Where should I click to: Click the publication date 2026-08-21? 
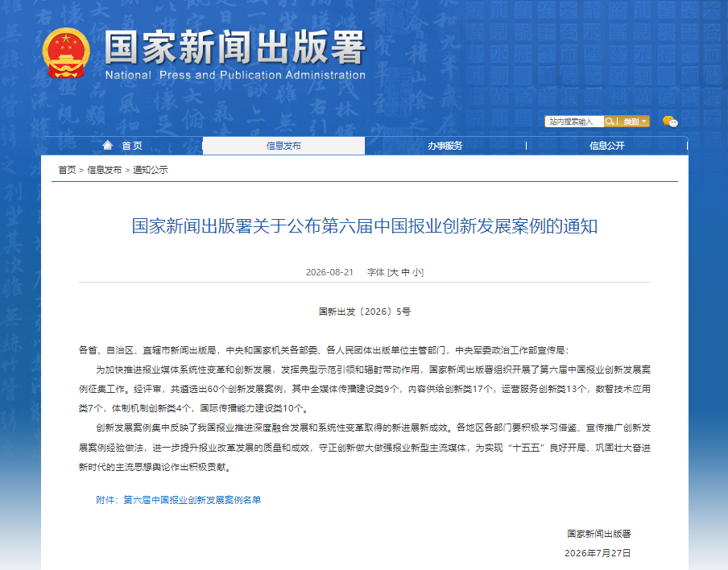point(329,272)
